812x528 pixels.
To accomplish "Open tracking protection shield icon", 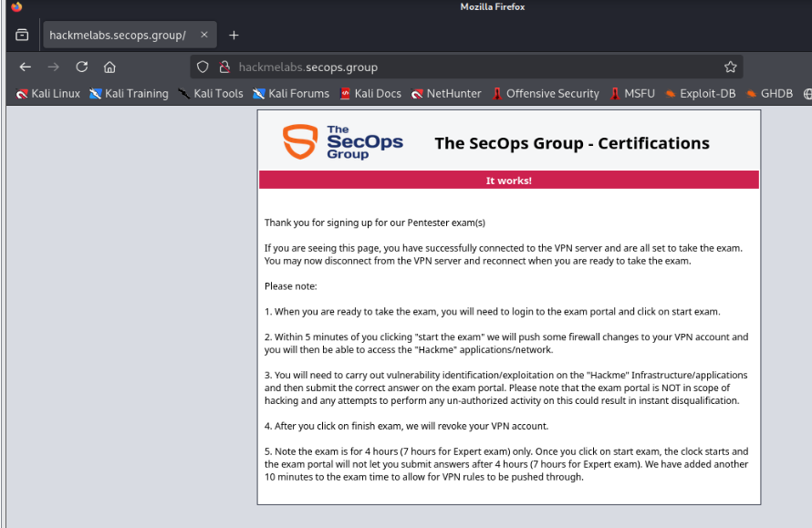I will click(203, 67).
